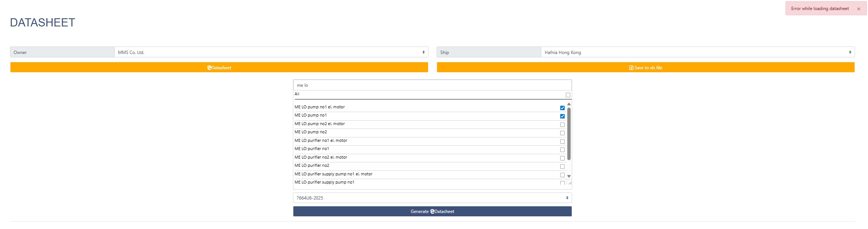Viewport: 868px width, 229px height.
Task: Select ME LO purifier no1 el. motor checkbox
Action: 562,141
